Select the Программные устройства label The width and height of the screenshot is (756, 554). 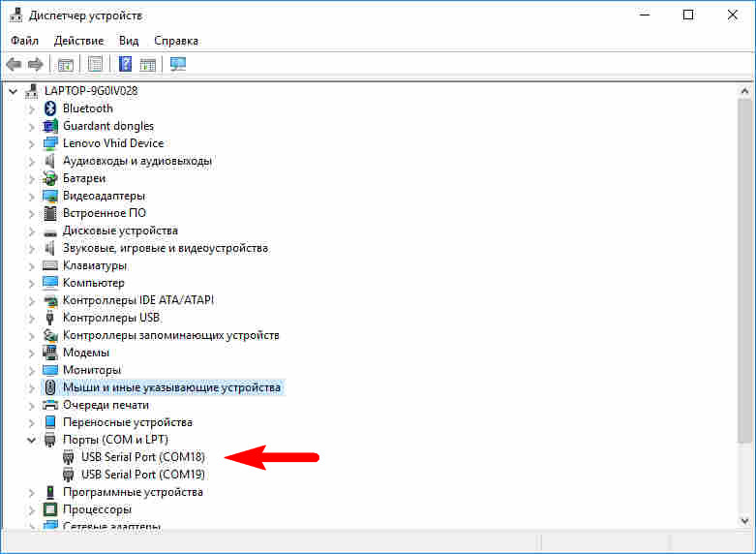tap(133, 492)
